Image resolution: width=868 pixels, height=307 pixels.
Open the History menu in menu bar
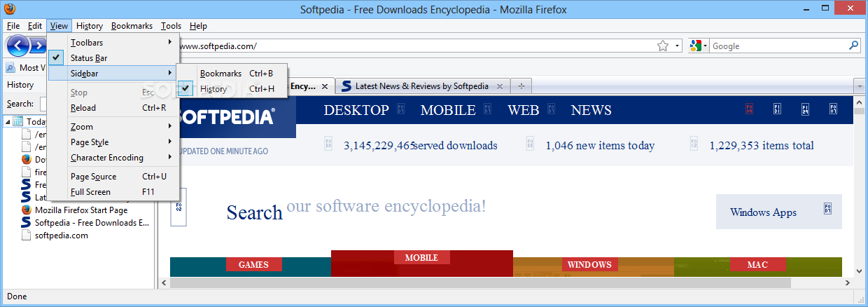[90, 26]
